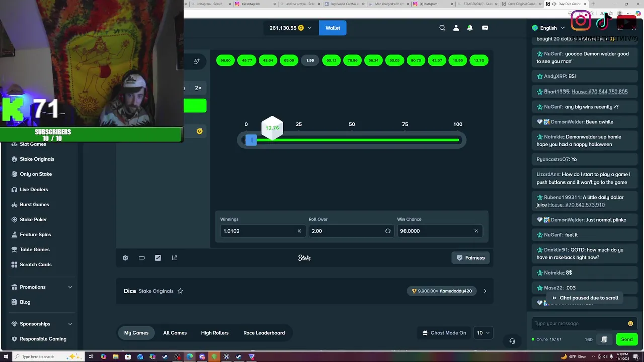The height and width of the screenshot is (362, 644).
Task: Open the STAKE ENGINE browser tab
Action: coord(477,4)
